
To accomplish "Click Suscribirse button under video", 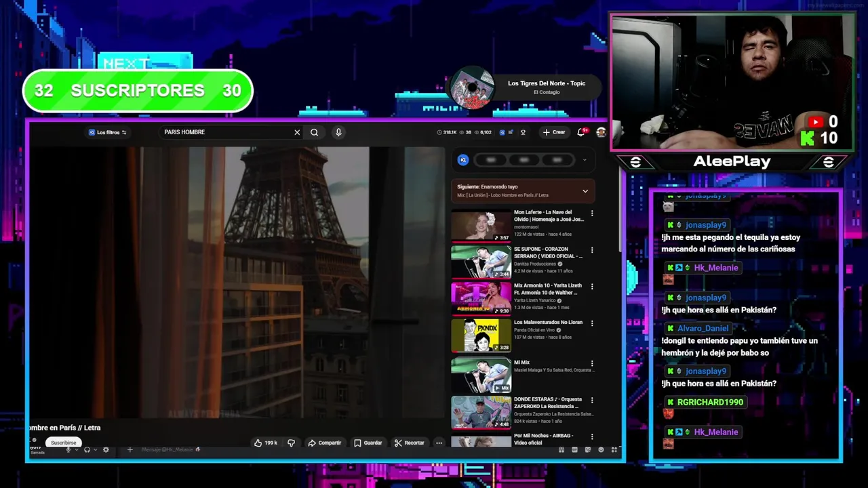I will 64,443.
